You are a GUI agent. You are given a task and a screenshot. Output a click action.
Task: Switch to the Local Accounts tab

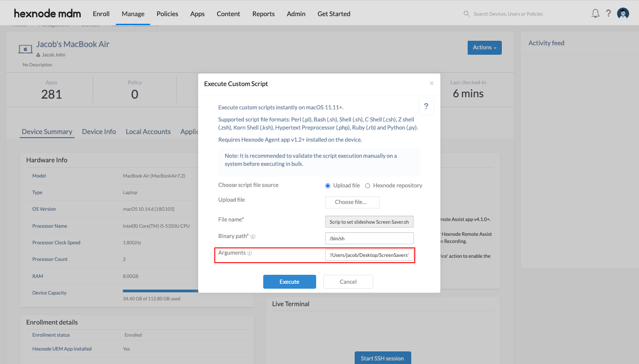coord(148,131)
